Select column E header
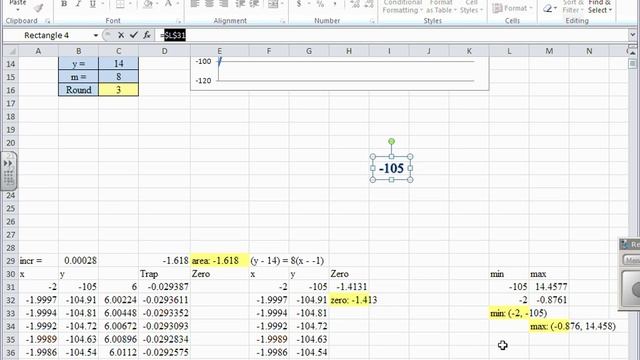Viewport: 640px width, 360px height. pos(220,51)
